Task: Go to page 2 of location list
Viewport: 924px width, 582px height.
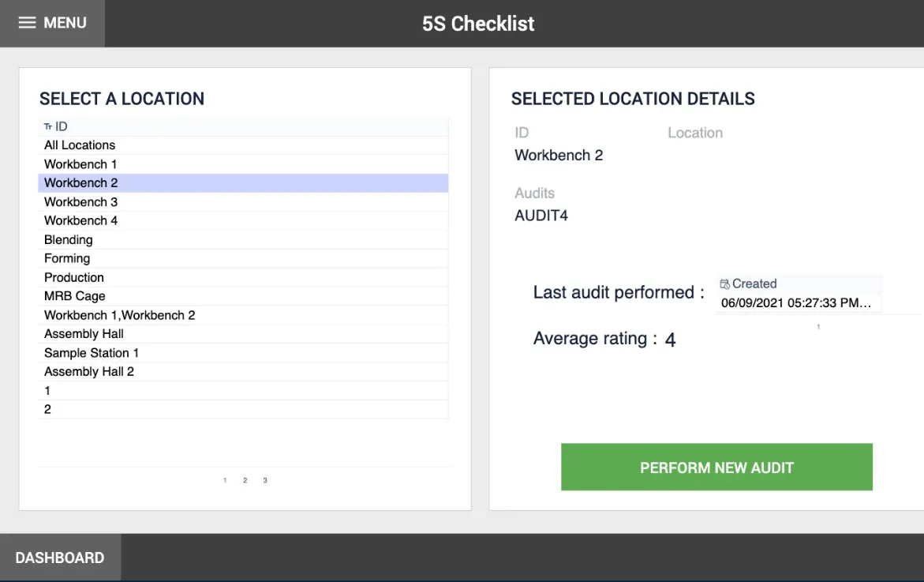Action: [x=245, y=481]
